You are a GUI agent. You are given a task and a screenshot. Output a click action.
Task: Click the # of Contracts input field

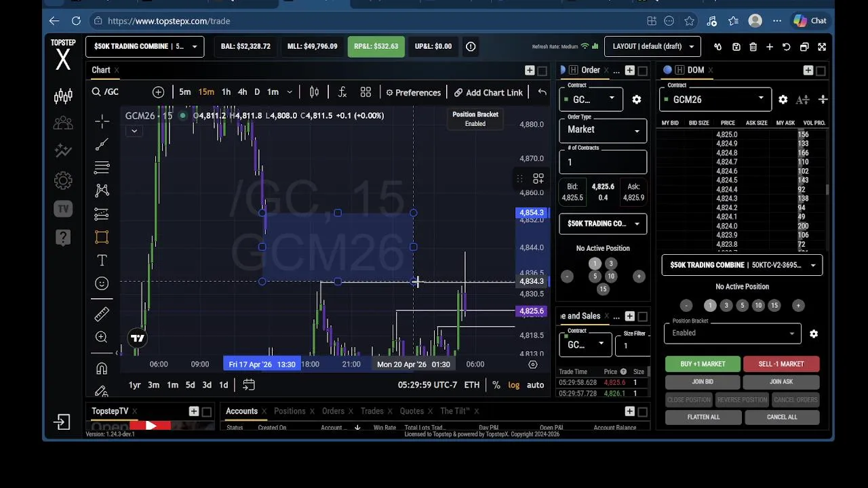(603, 162)
